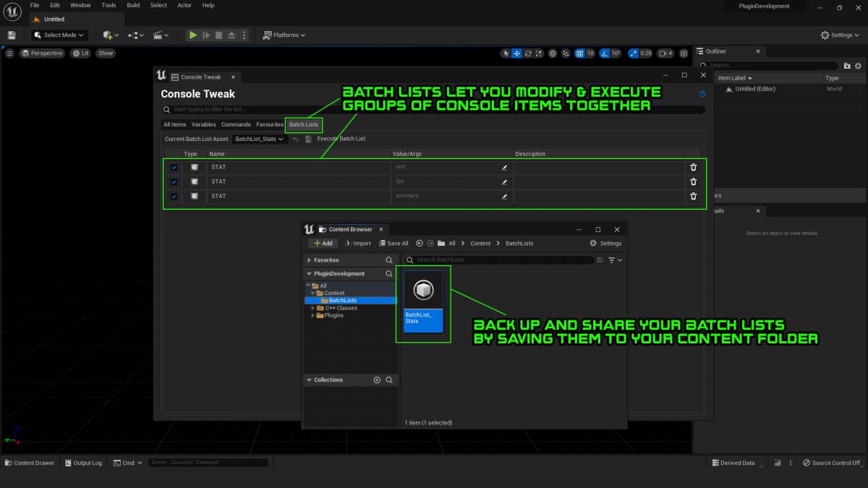Open the Current Batch List Asset dropdown

point(260,139)
